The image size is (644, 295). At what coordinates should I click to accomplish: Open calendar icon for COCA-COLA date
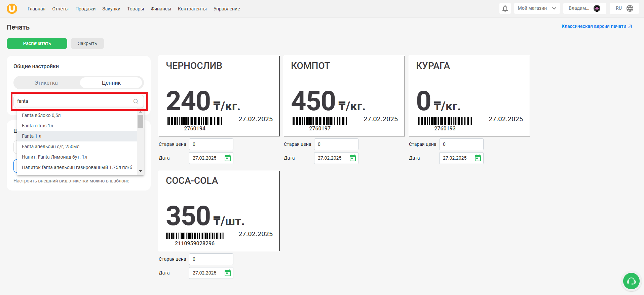[x=228, y=273]
